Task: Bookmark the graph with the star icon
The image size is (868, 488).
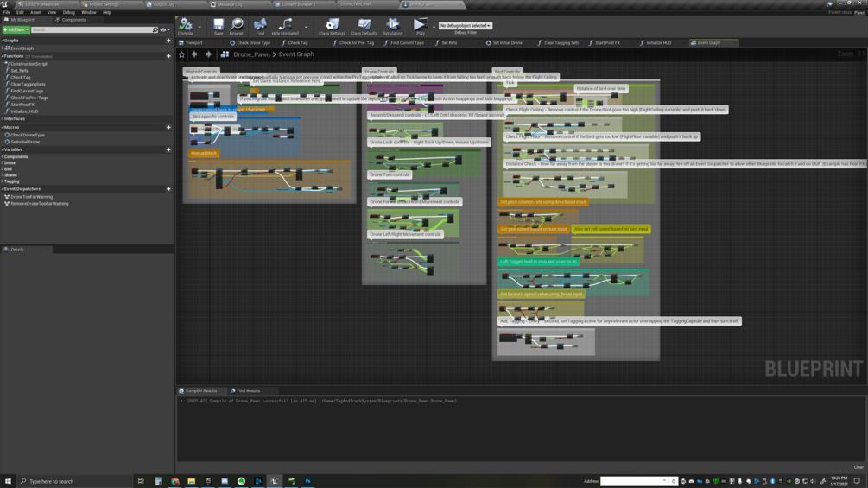Action: (x=181, y=54)
